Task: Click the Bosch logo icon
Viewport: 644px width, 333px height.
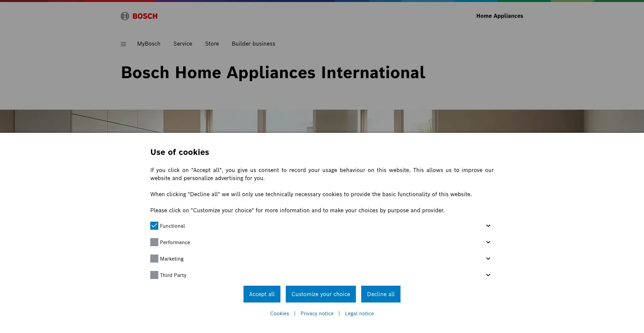Action: click(x=139, y=16)
